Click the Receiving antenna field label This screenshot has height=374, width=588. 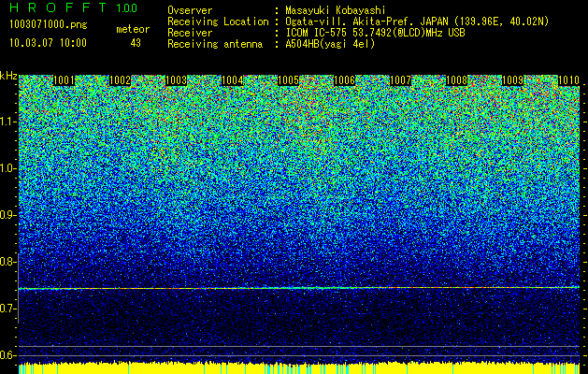[215, 44]
